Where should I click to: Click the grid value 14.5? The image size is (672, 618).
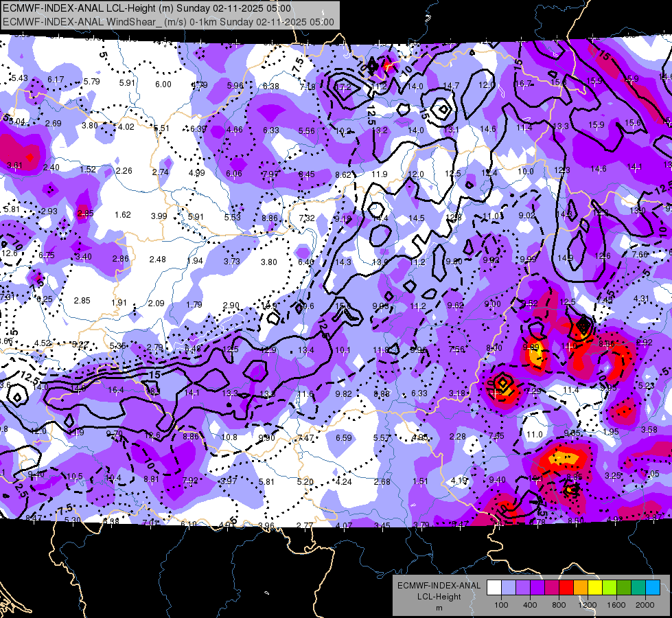[417, 218]
